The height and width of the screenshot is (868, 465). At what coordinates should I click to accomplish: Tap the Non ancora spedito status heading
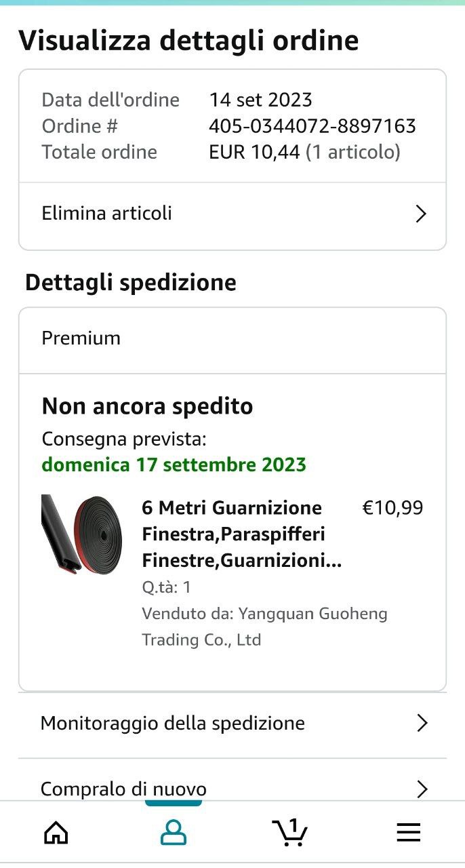[147, 406]
